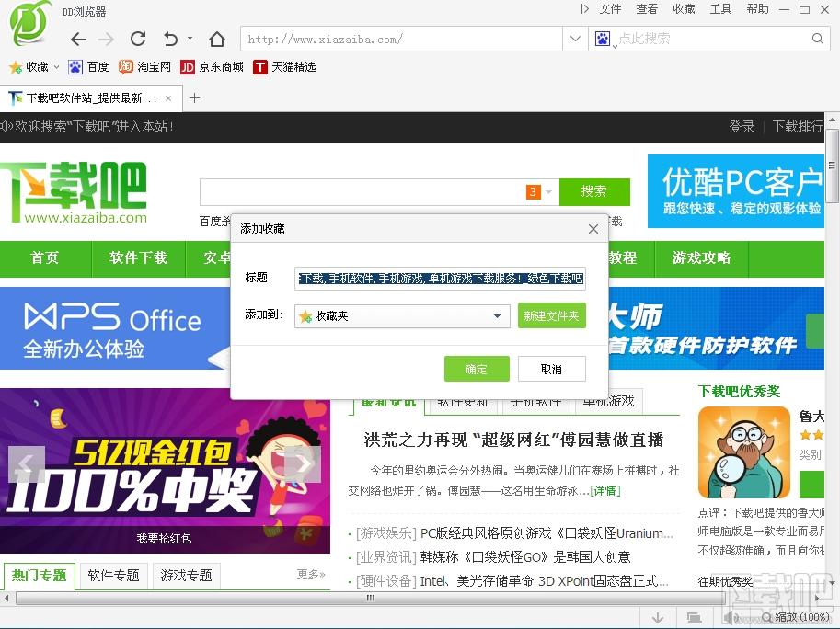Open the 工具 menu
Image resolution: width=840 pixels, height=629 pixels.
720,9
